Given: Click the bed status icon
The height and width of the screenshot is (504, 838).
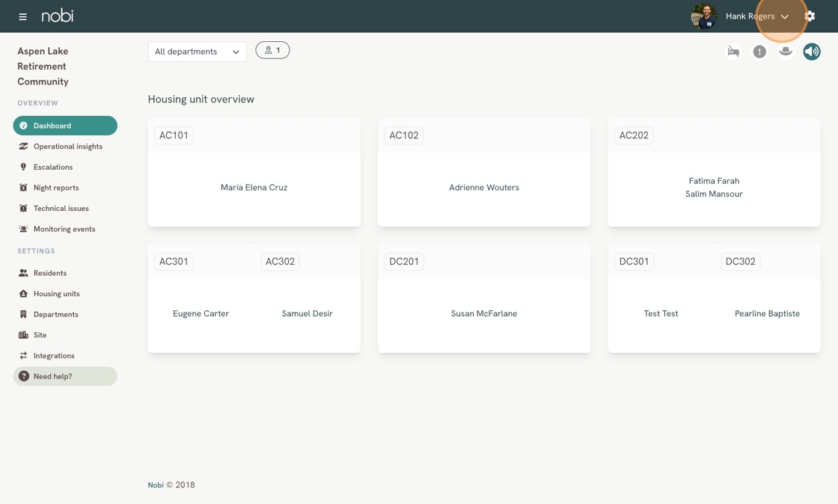Looking at the screenshot, I should pyautogui.click(x=733, y=52).
